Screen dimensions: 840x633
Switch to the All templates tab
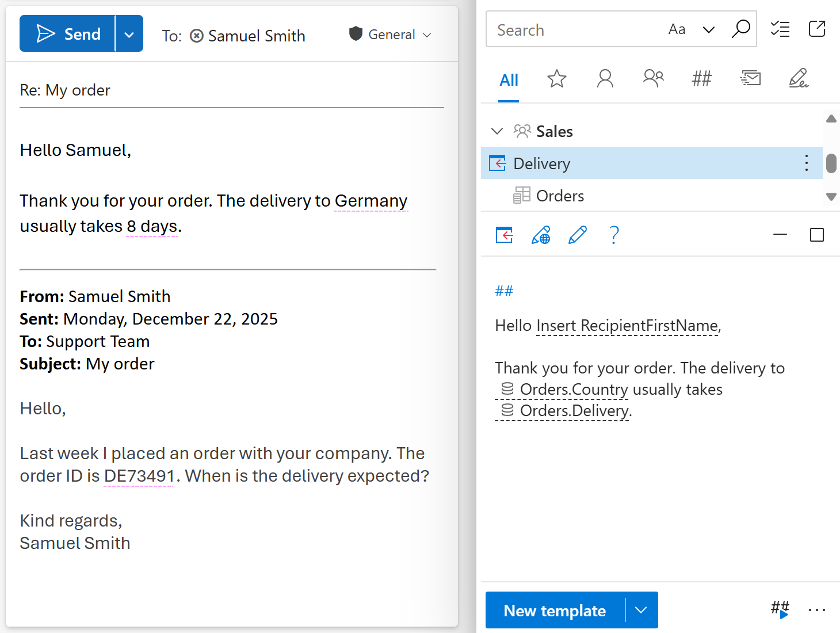(x=509, y=80)
